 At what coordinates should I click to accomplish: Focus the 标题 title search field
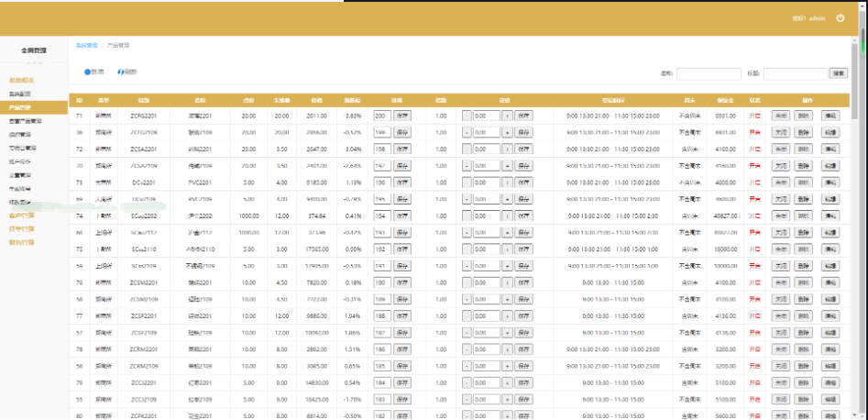click(796, 73)
